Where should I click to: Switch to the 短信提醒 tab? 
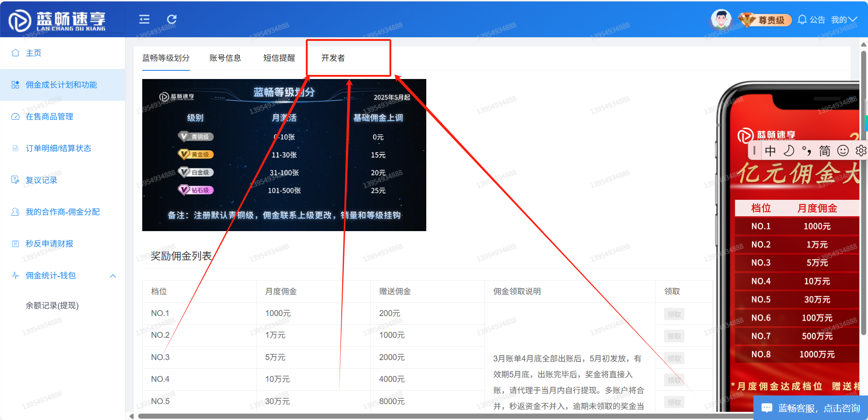(279, 58)
